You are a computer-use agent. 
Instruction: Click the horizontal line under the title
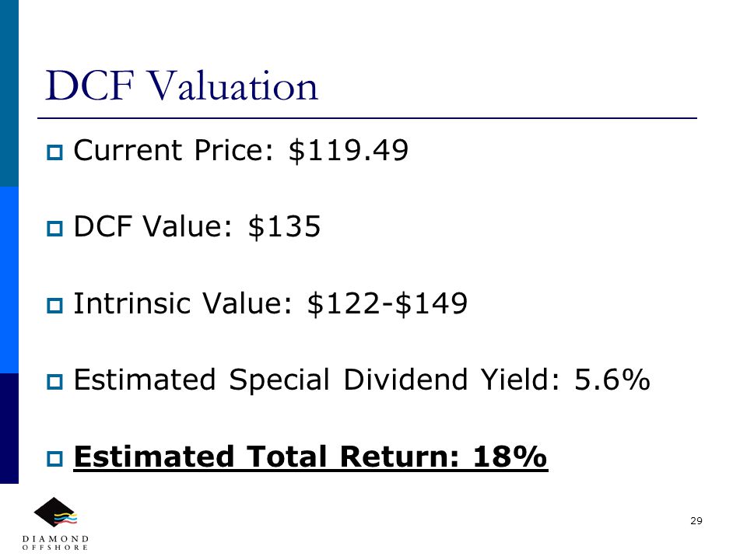tap(367, 117)
